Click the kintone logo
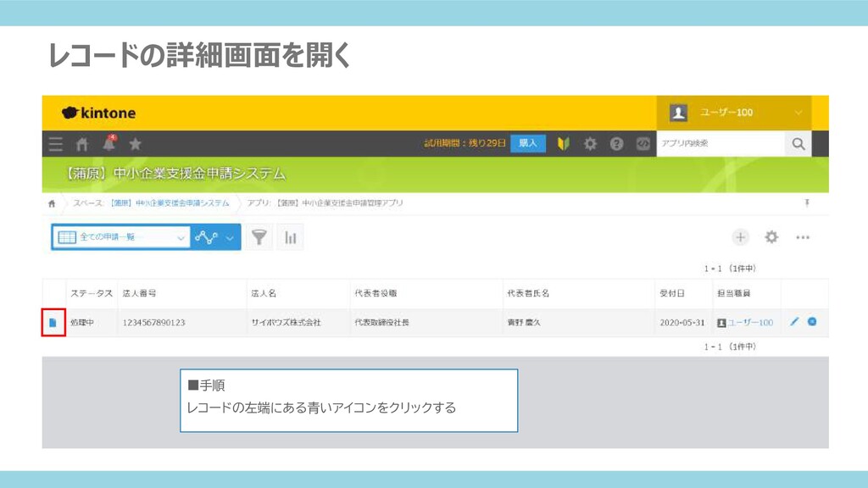The width and height of the screenshot is (868, 488). [x=98, y=113]
